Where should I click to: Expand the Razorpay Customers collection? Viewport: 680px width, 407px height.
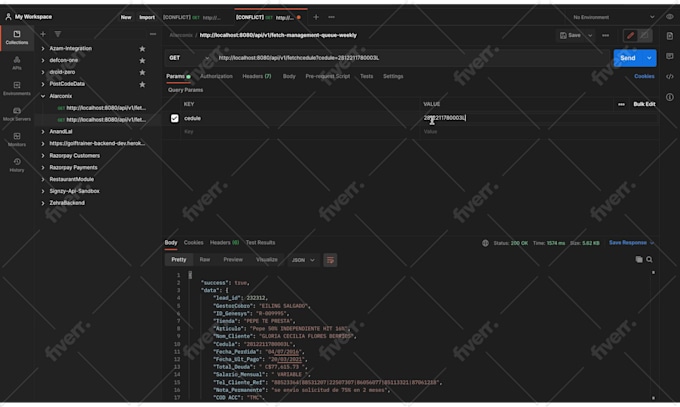pyautogui.click(x=43, y=155)
